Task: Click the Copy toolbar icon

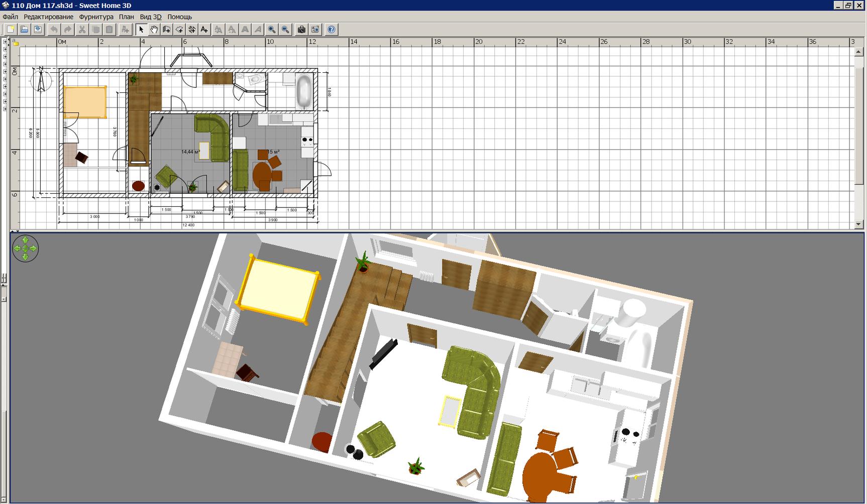Action: (95, 30)
